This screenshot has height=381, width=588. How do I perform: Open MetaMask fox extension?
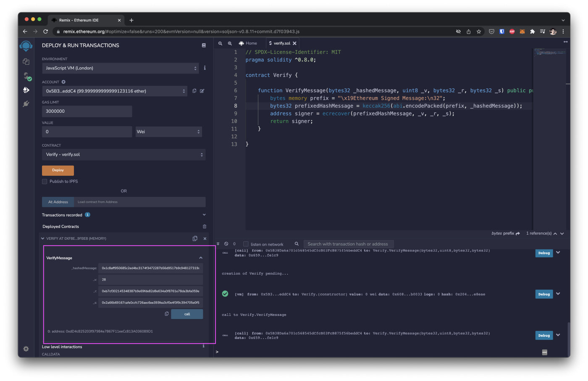click(522, 32)
